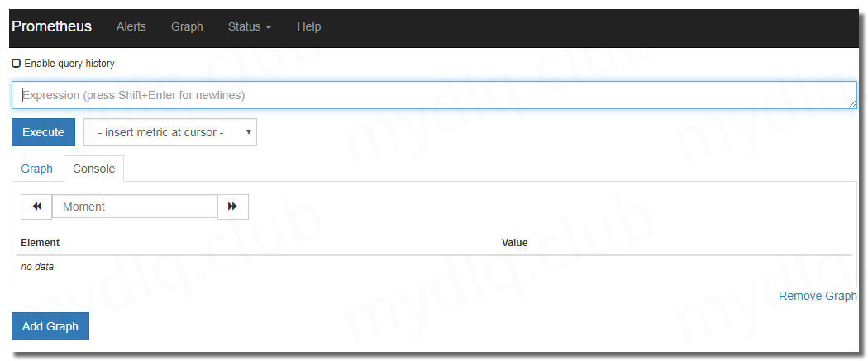The width and height of the screenshot is (868, 361).
Task: Switch to the Graph tab
Action: tap(36, 169)
